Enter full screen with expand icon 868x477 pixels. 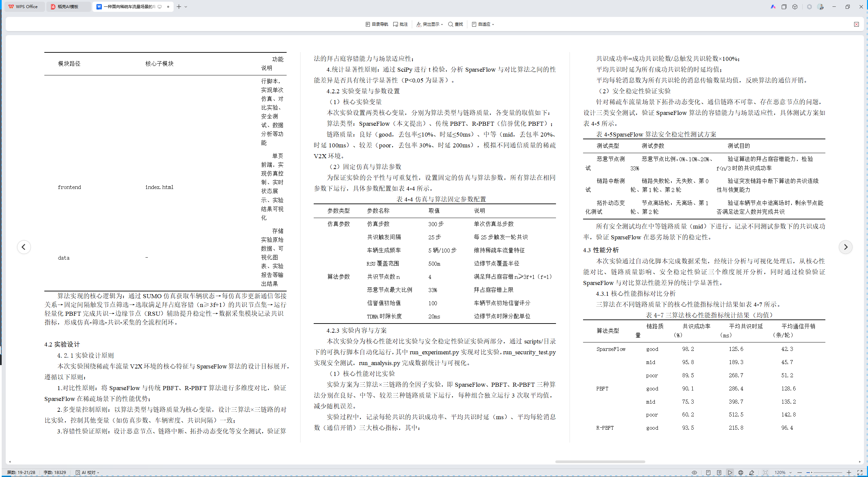860,473
